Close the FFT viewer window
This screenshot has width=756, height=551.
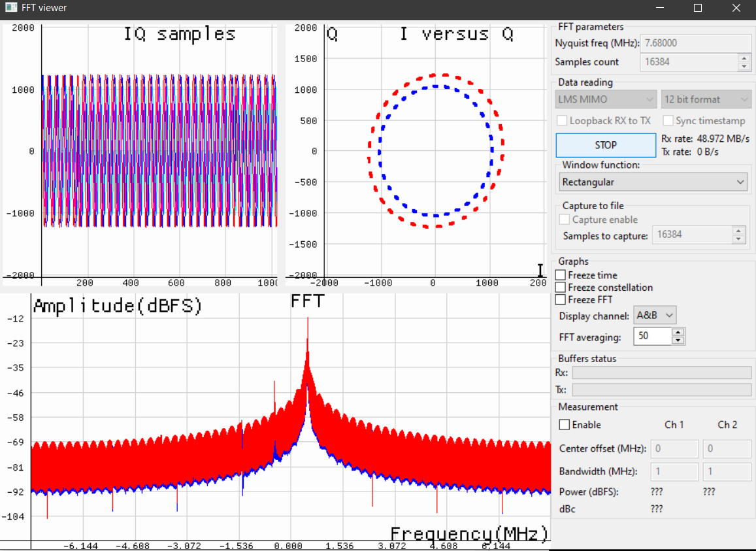(x=736, y=8)
